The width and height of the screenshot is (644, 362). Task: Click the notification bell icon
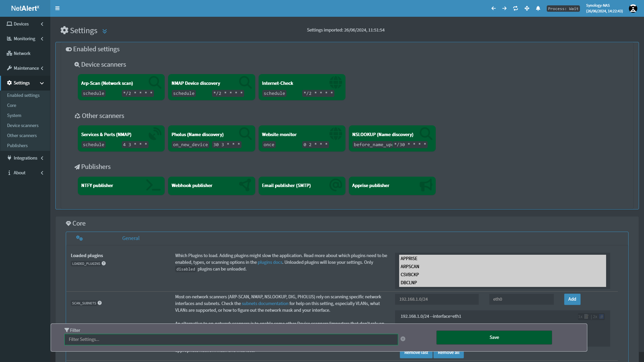538,8
